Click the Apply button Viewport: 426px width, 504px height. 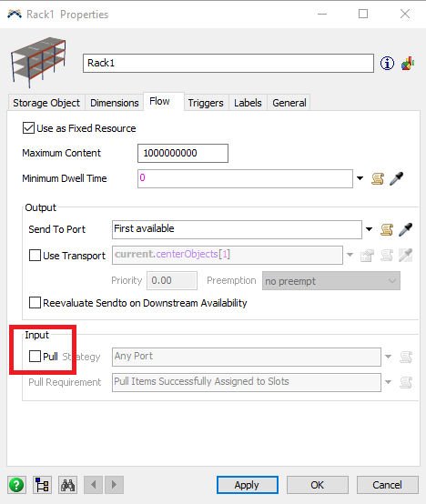[x=248, y=485]
